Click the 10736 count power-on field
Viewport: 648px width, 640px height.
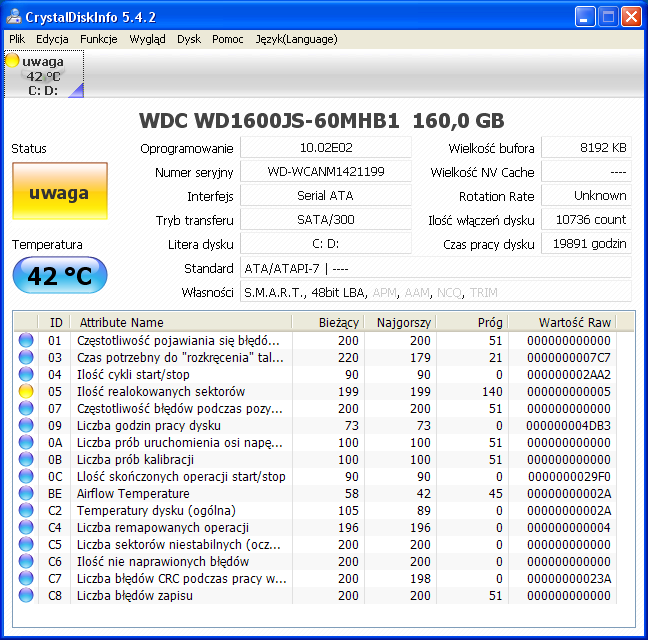tap(586, 219)
